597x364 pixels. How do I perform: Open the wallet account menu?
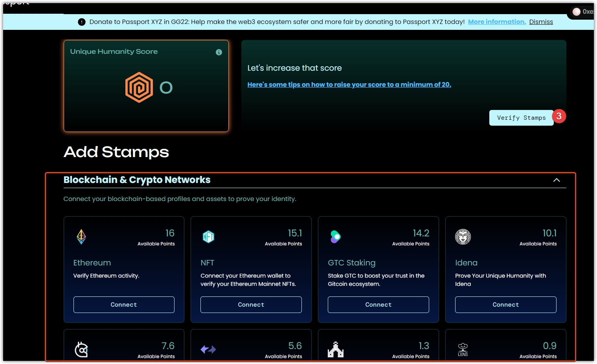583,12
